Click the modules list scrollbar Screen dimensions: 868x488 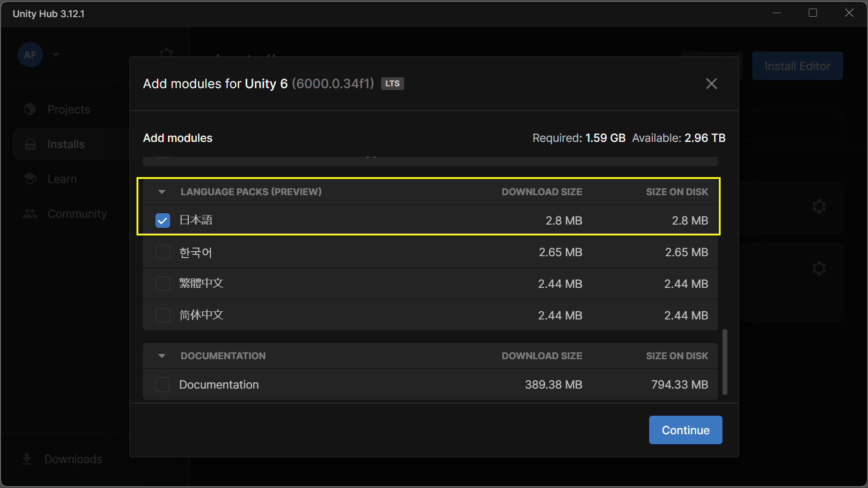tap(725, 361)
